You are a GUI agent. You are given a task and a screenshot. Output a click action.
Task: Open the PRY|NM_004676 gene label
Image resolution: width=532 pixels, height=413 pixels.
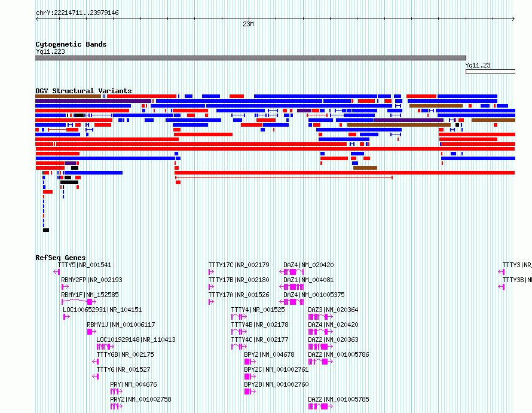coord(133,384)
